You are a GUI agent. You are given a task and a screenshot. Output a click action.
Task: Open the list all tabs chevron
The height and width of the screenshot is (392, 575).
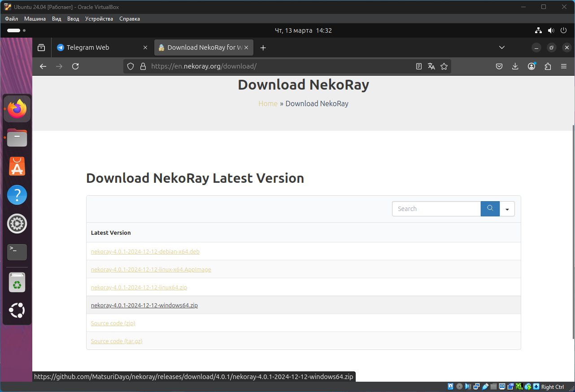coord(502,47)
